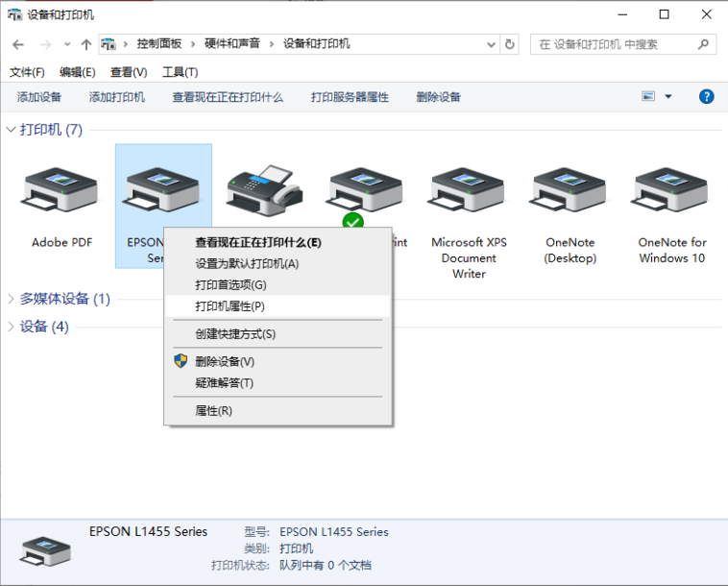Refresh the Devices and Printers view

click(510, 44)
